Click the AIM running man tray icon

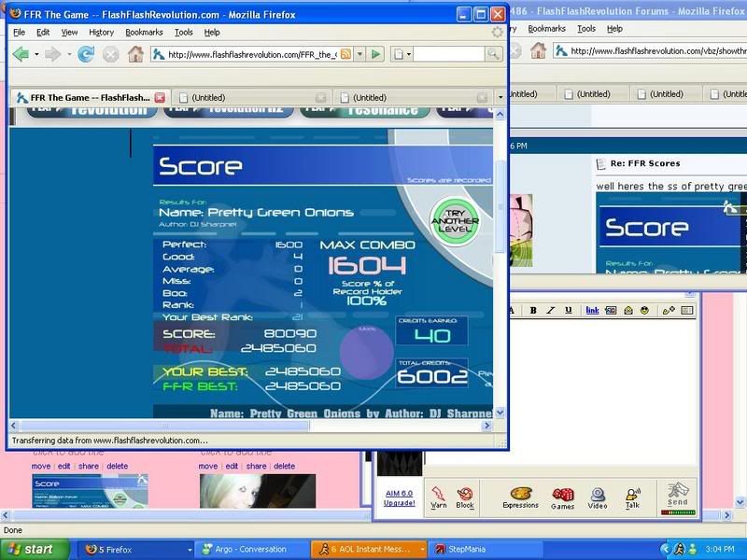coord(680,550)
